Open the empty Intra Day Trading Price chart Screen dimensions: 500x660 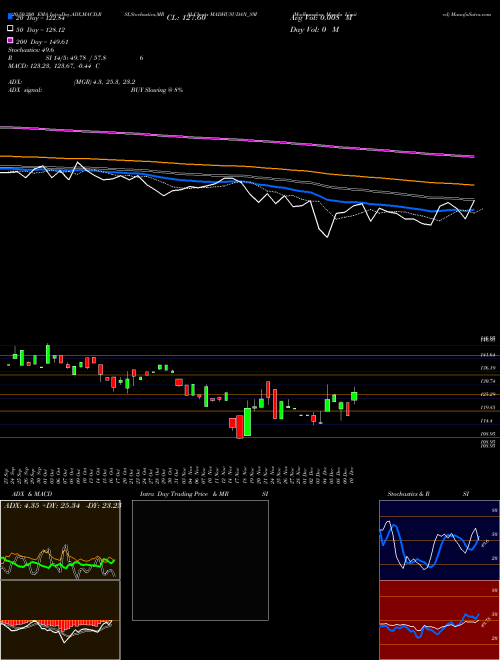click(x=200, y=560)
